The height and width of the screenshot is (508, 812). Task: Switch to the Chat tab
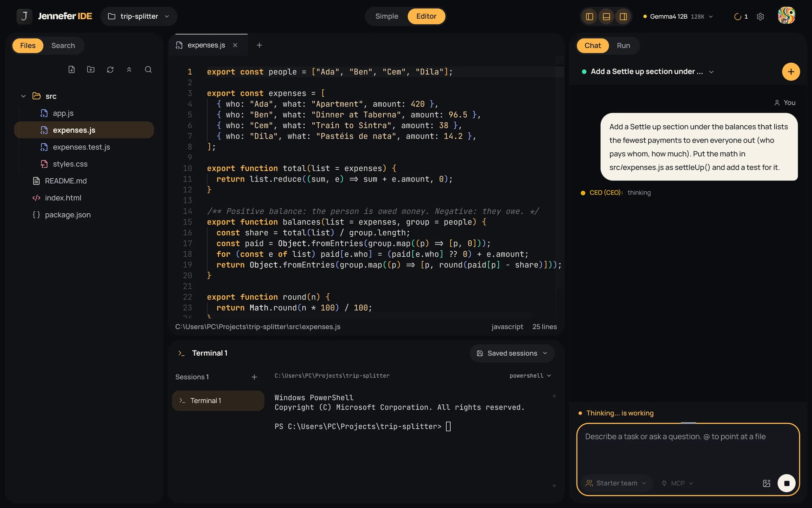coord(592,45)
